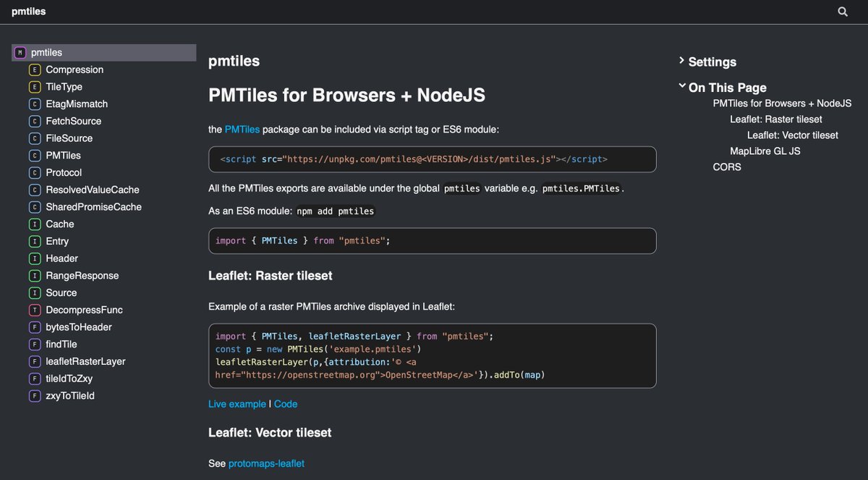Click the function icon beside findTile

tap(35, 345)
